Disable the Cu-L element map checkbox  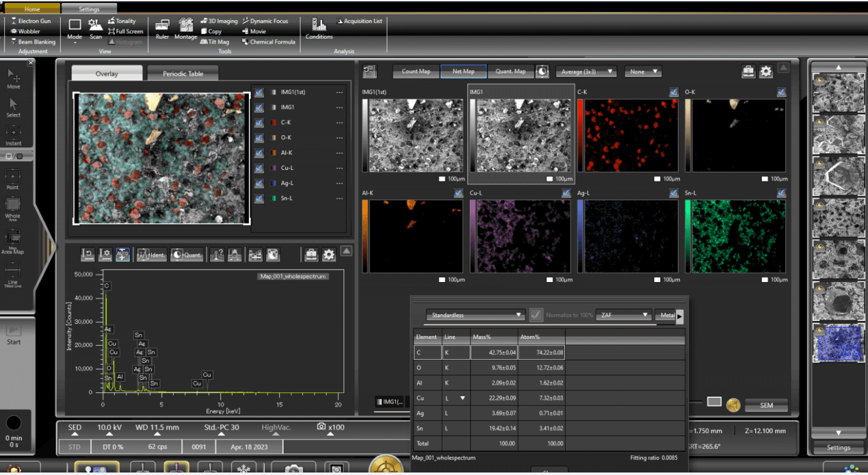(x=566, y=194)
